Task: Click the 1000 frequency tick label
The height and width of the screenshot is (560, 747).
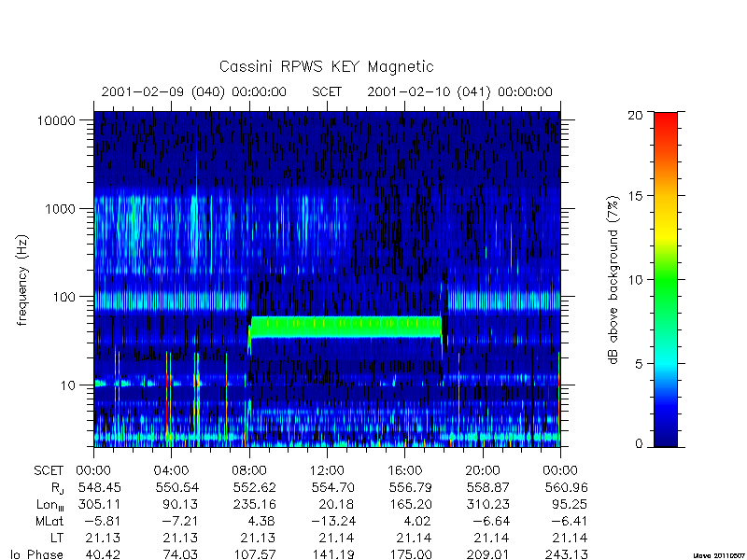Action: 61,208
